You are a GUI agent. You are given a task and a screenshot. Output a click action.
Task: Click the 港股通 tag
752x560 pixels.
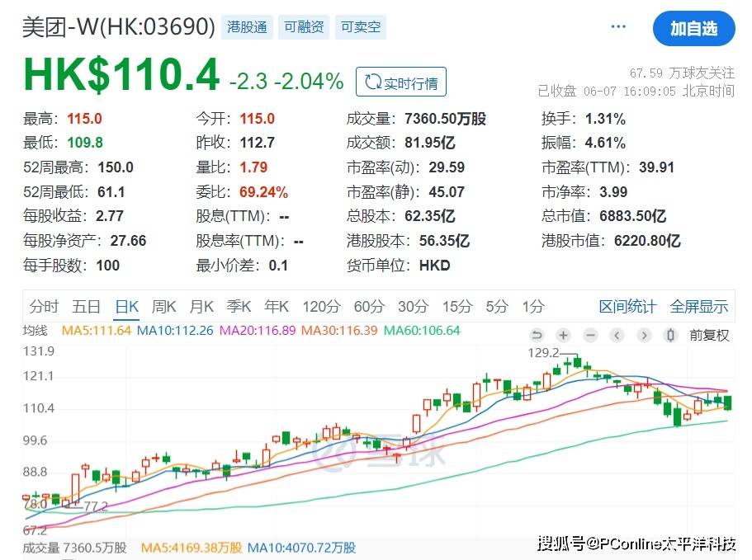point(248,27)
